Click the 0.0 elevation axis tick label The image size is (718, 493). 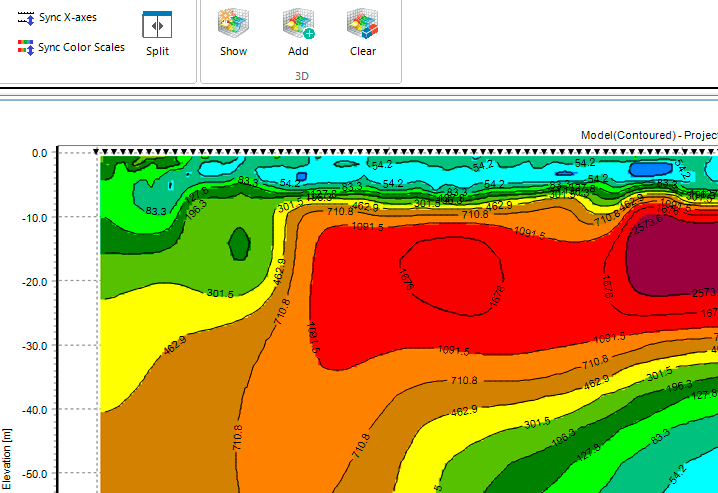(x=39, y=153)
